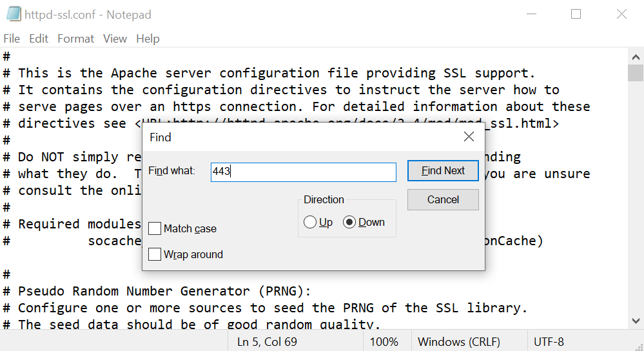Click the scroll up arrow

(x=636, y=57)
